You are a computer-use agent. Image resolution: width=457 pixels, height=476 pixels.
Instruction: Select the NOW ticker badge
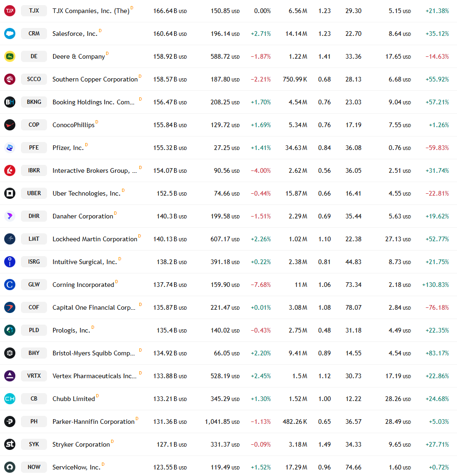(34, 467)
